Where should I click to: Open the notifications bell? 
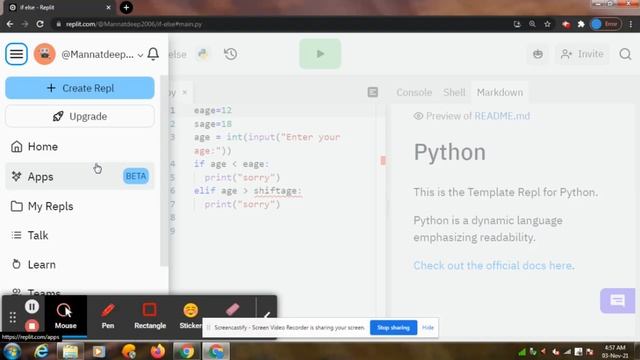(x=153, y=54)
